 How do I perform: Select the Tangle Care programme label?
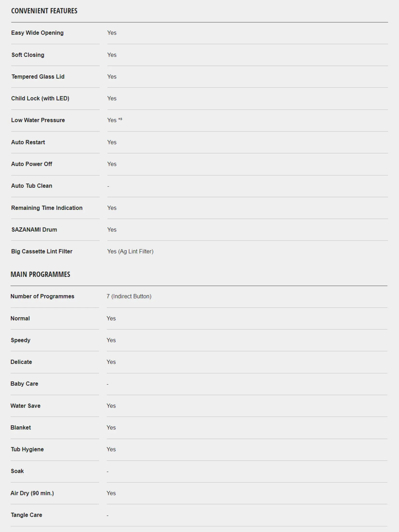(x=26, y=515)
